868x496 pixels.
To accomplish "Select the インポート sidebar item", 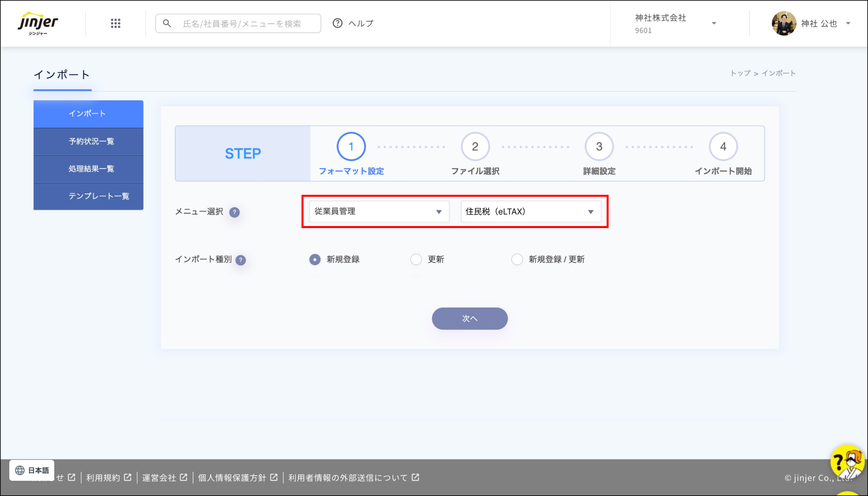I will [x=88, y=113].
